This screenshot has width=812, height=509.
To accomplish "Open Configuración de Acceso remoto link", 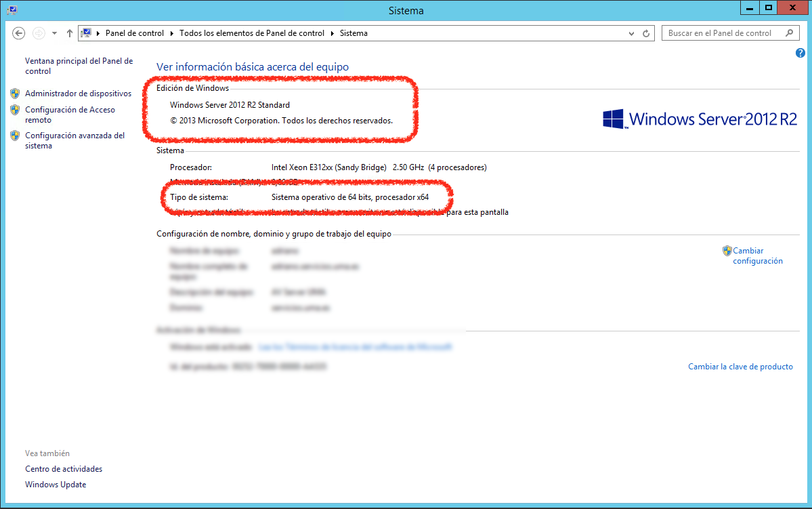I will point(70,115).
